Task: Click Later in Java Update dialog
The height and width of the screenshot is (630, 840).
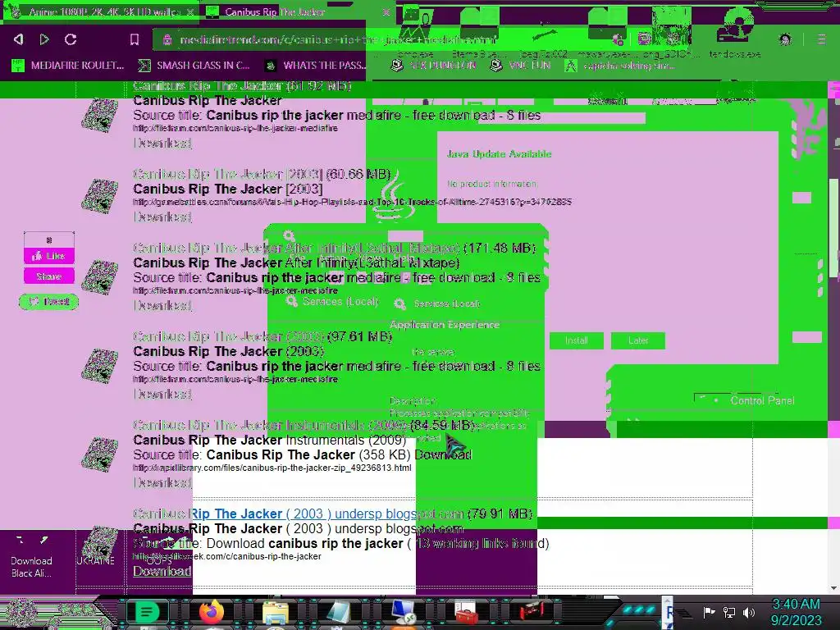Action: click(x=638, y=340)
